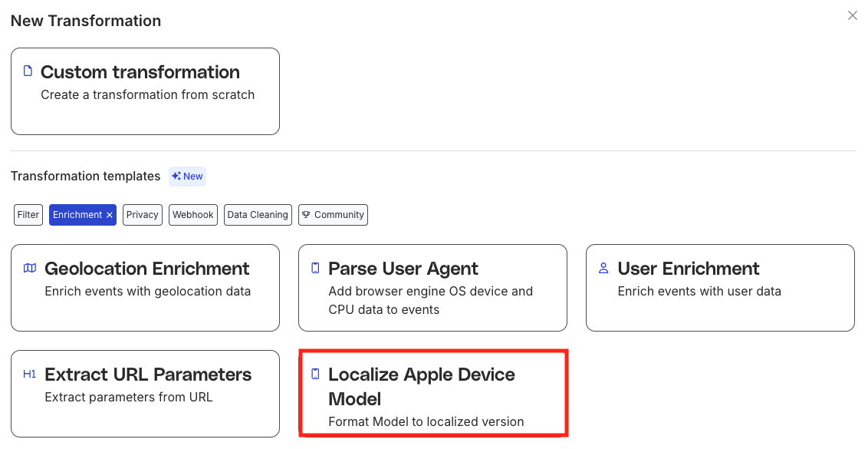Click the 'Extract parameters from URL' description
This screenshot has width=868, height=449.
(128, 398)
